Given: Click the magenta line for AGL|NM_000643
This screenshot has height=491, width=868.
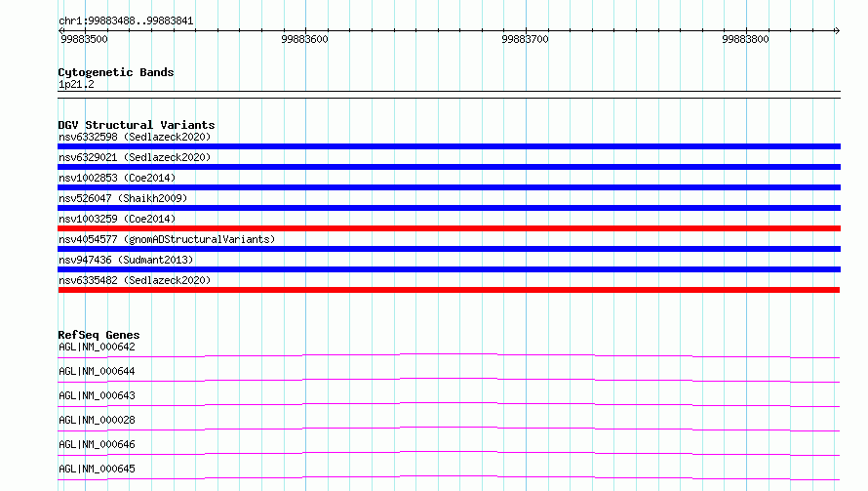Looking at the screenshot, I should (449, 404).
